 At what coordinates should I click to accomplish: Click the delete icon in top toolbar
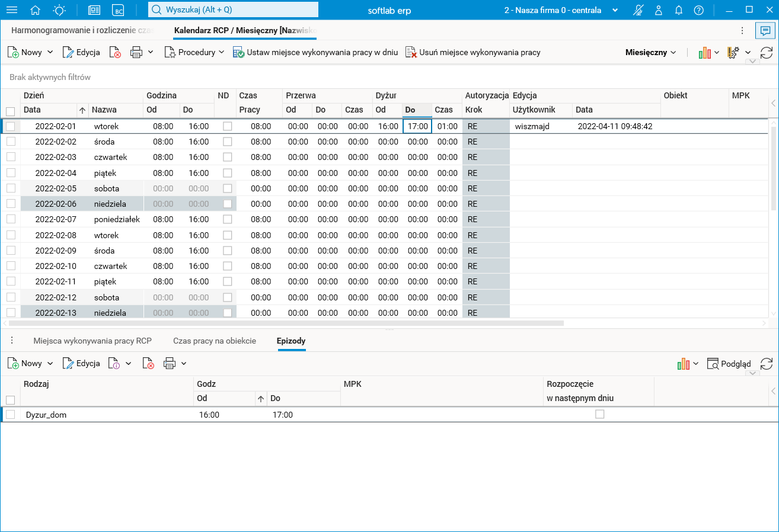point(115,52)
